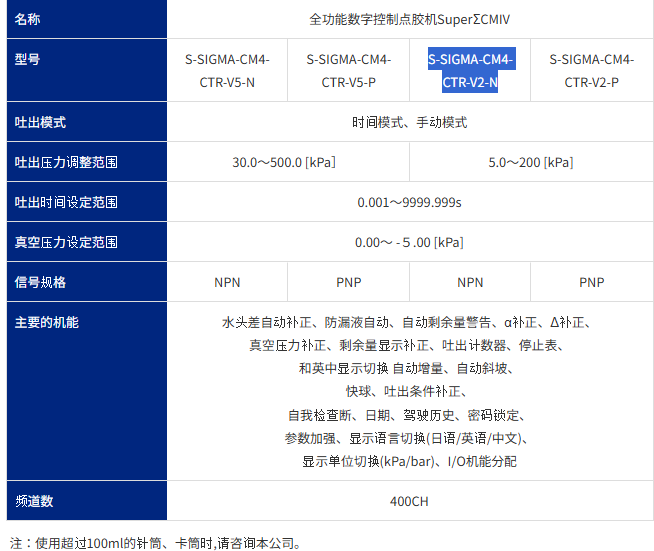Select model S-SIGMA-CM4-CTR-V2-P cell

point(591,71)
